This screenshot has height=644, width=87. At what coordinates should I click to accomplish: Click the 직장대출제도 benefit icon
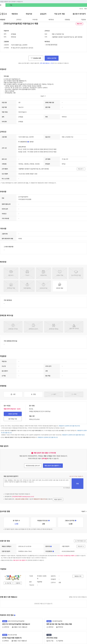click(27, 286)
